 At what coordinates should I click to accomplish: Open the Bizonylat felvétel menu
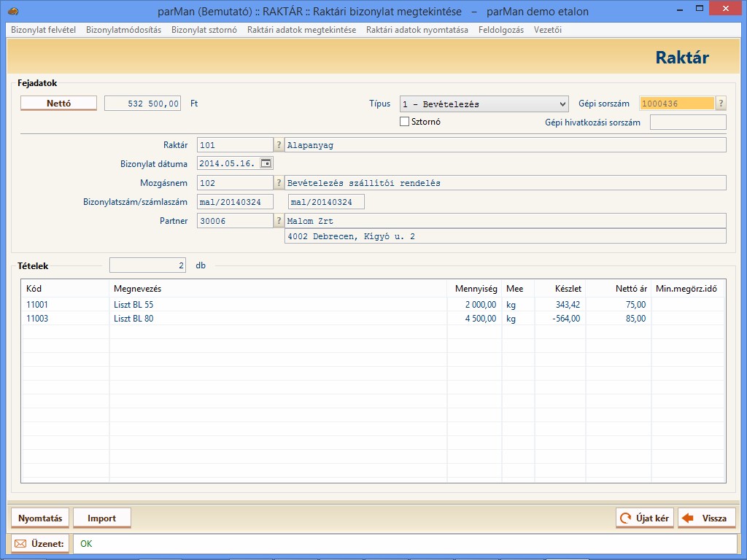[43, 29]
